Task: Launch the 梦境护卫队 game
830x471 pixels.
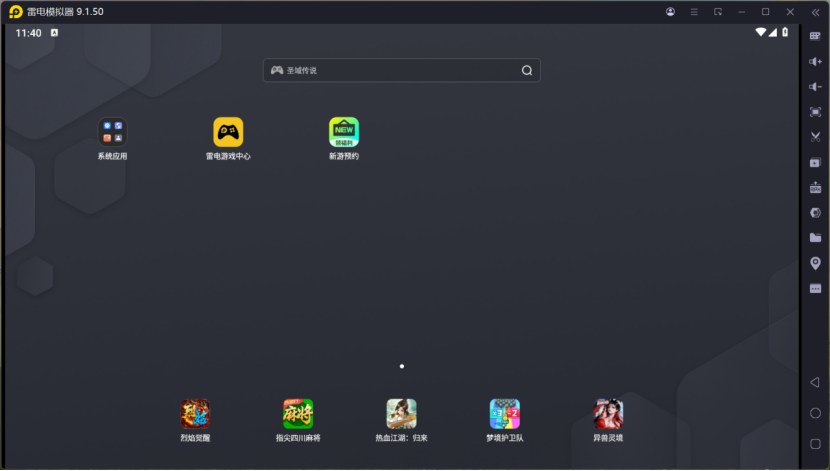Action: 504,414
